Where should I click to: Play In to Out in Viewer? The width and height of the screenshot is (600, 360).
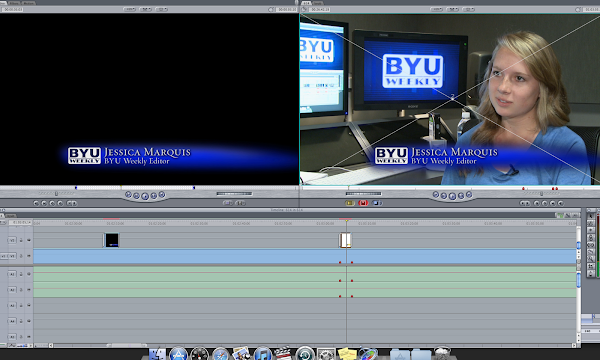(x=136, y=196)
